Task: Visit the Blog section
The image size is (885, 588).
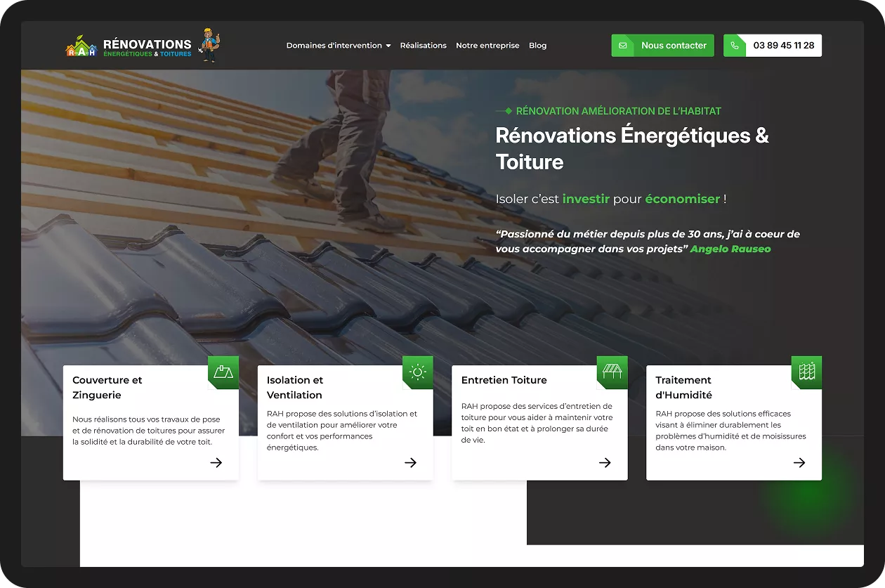Action: pyautogui.click(x=538, y=46)
